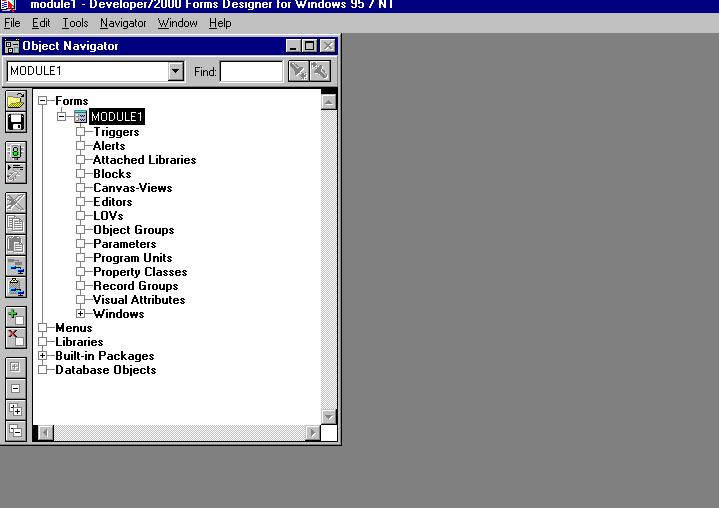Screen dimensions: 719x508
Task: Click the expander box beside Blocks
Action: pos(80,174)
